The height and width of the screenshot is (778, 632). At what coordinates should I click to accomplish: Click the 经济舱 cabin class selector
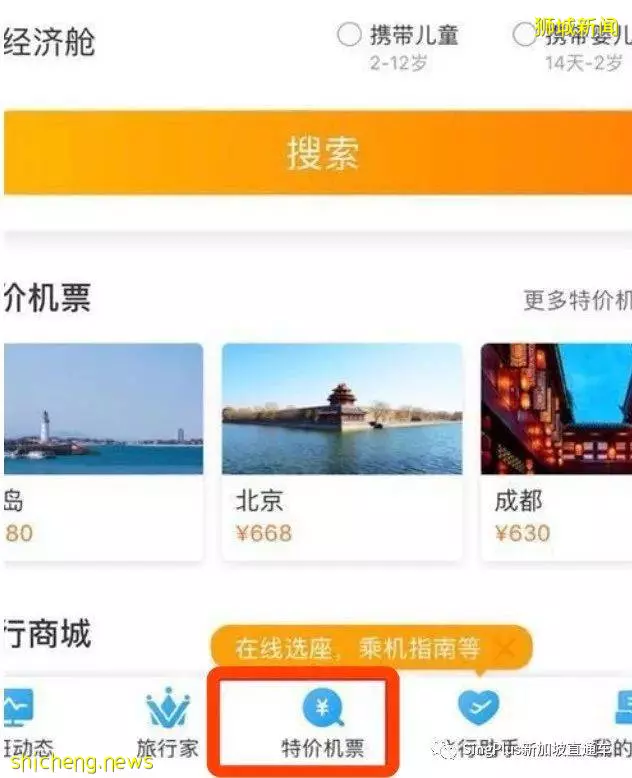coord(49,41)
